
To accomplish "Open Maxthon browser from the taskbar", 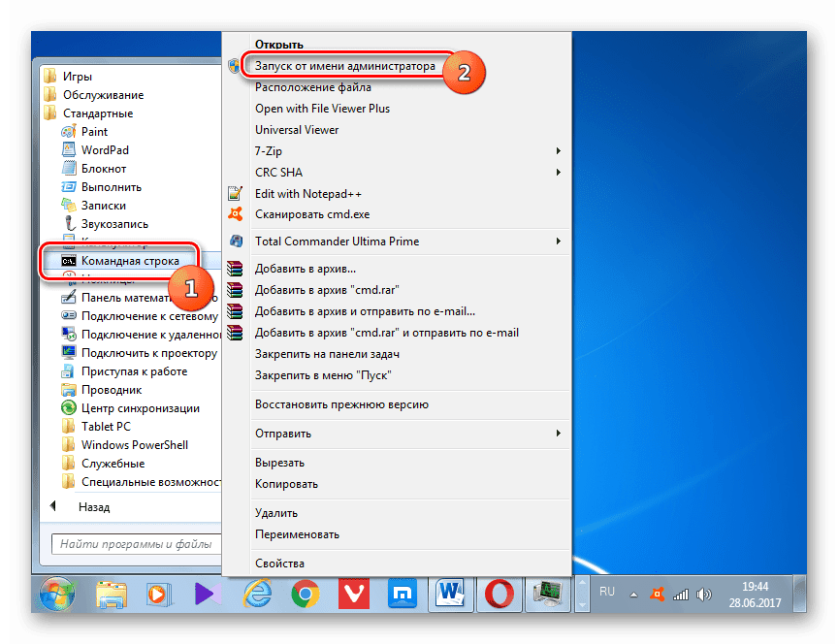I will (x=402, y=594).
